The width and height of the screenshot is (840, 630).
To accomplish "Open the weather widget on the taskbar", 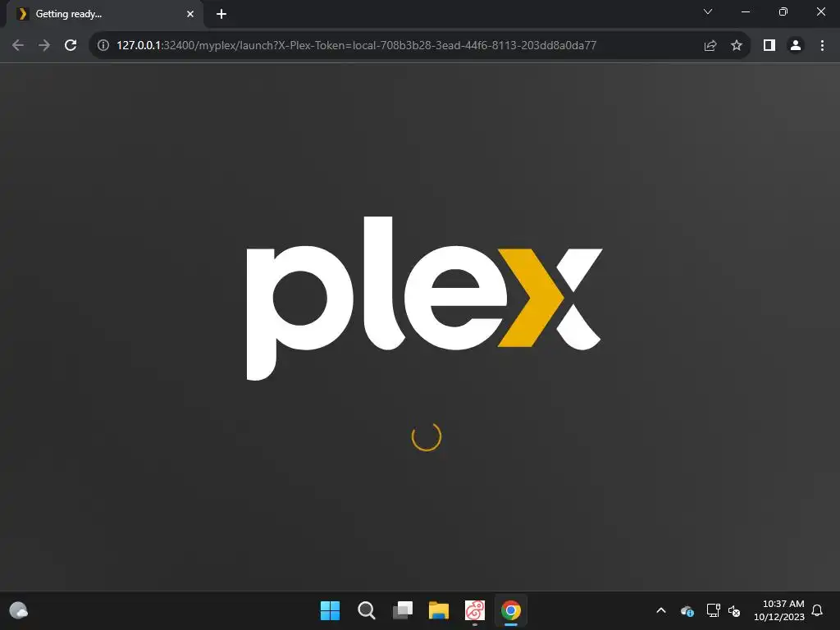I will click(x=19, y=610).
